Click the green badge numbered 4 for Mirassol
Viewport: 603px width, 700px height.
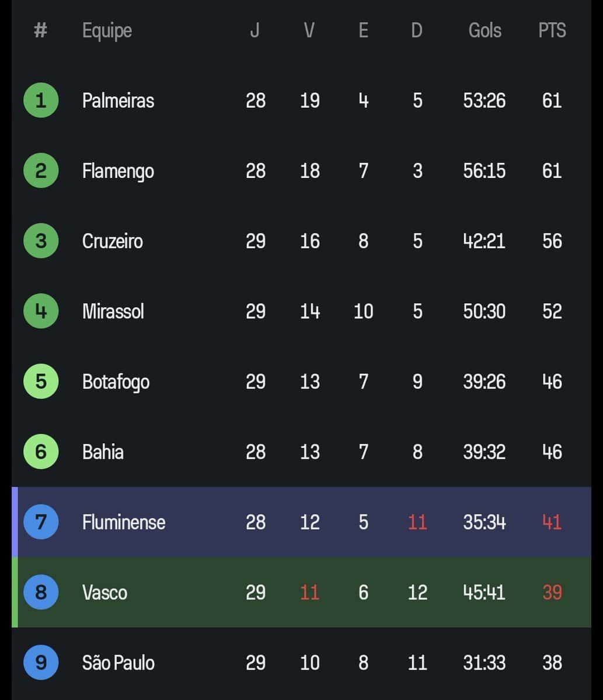click(40, 311)
